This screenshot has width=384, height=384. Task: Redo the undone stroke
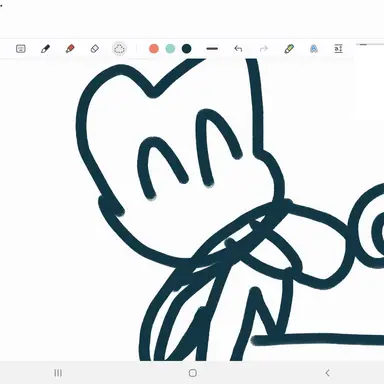(264, 49)
